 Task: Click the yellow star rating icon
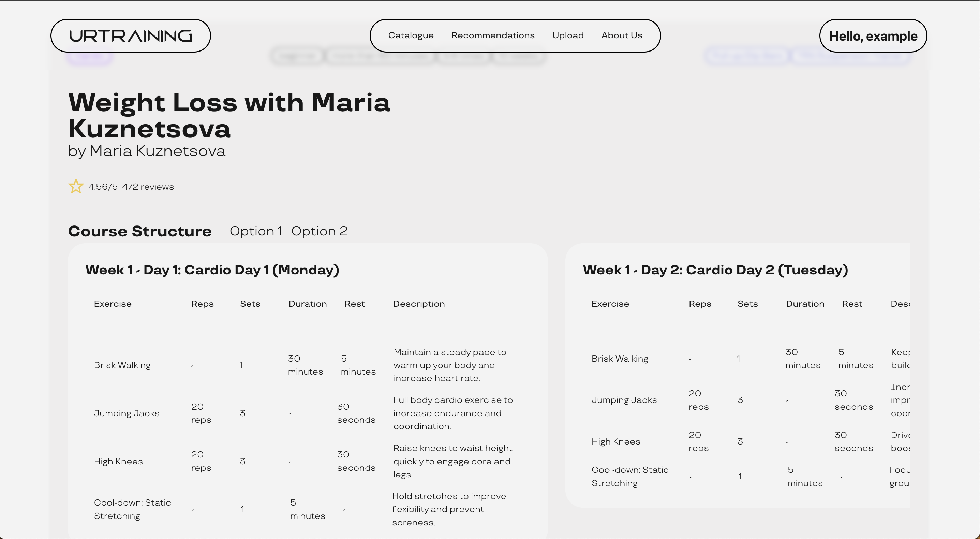point(76,187)
